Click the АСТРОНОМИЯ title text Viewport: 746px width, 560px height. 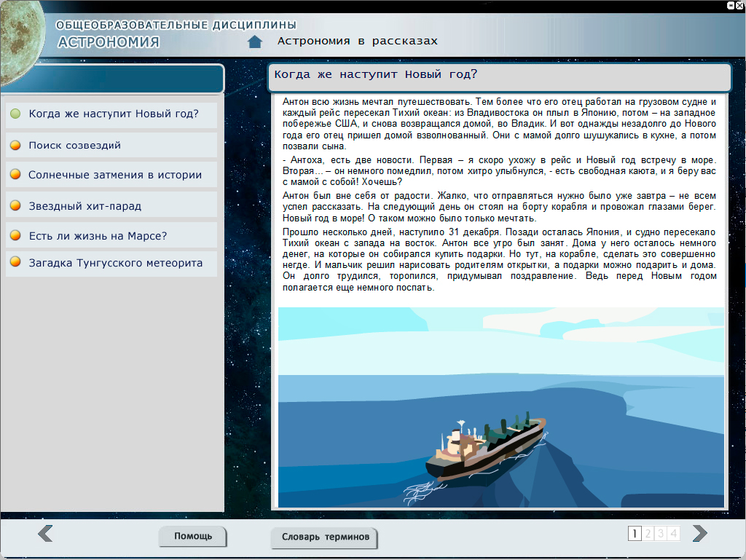point(109,42)
